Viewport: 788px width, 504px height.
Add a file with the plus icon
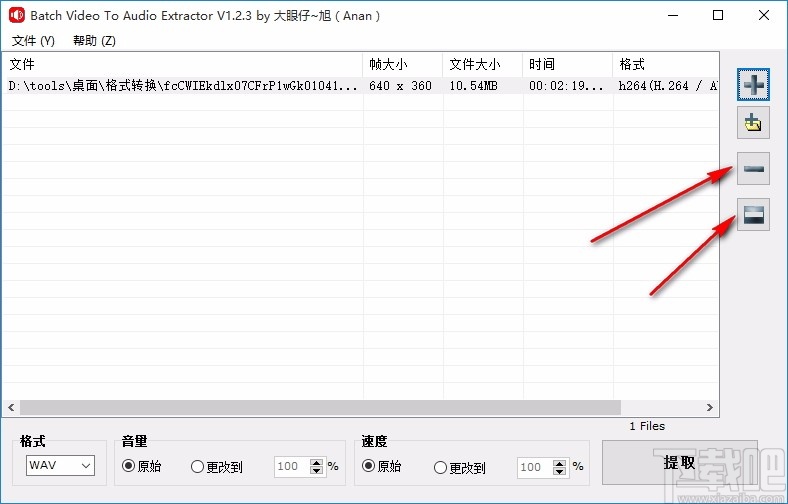tap(753, 84)
